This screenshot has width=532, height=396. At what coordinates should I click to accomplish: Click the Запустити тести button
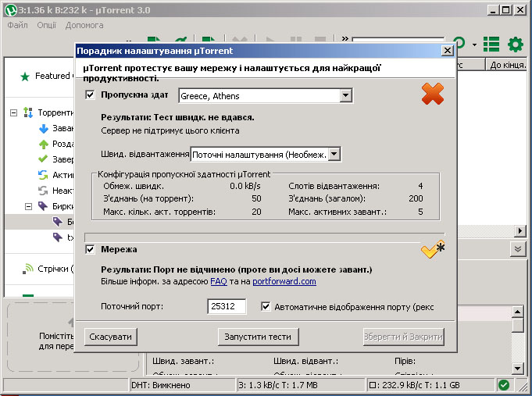point(258,337)
